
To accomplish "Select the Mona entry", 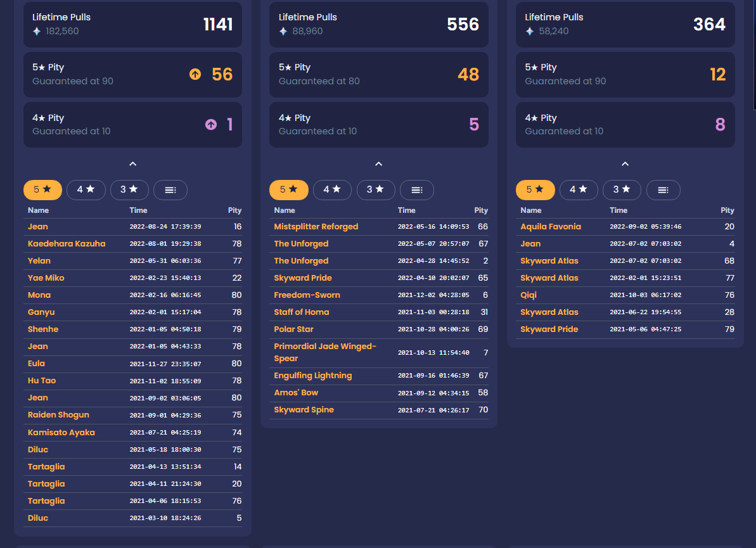I will (132, 295).
